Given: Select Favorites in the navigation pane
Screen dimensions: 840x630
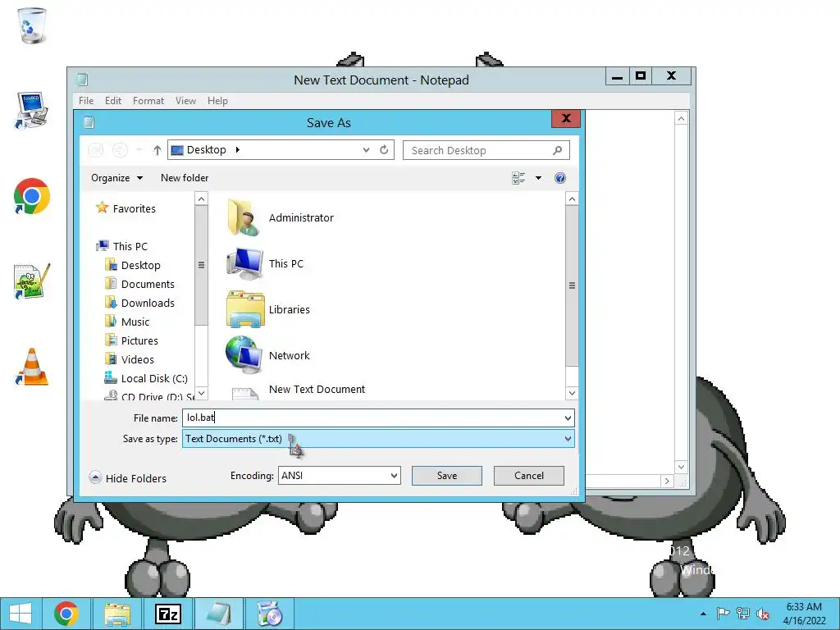Looking at the screenshot, I should point(126,208).
